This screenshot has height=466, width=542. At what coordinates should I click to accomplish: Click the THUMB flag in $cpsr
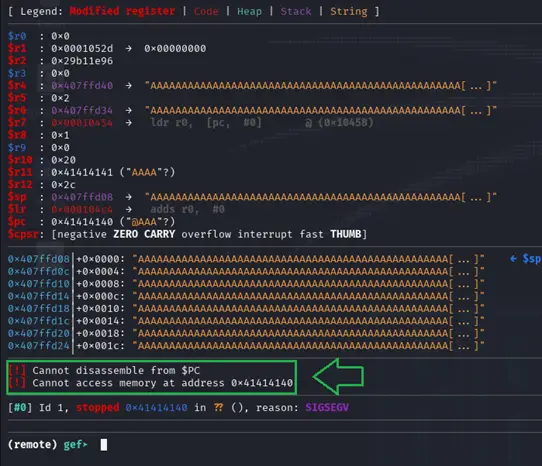[345, 234]
